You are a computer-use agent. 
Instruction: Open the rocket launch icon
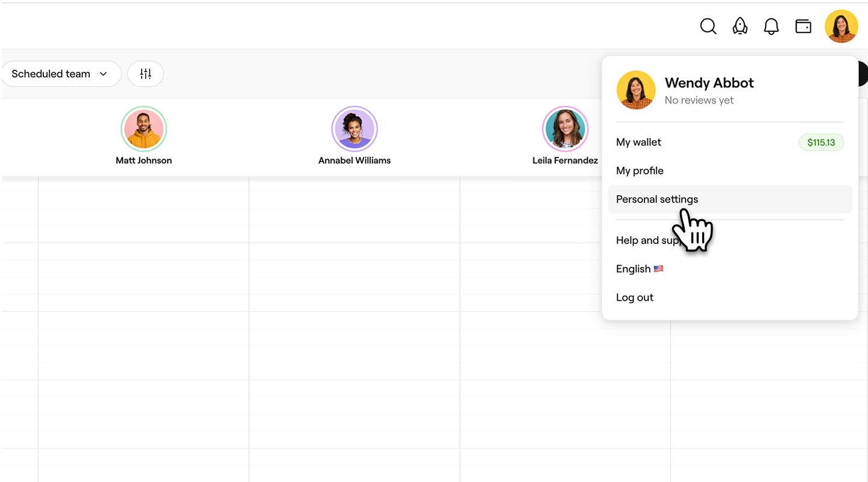pos(740,27)
